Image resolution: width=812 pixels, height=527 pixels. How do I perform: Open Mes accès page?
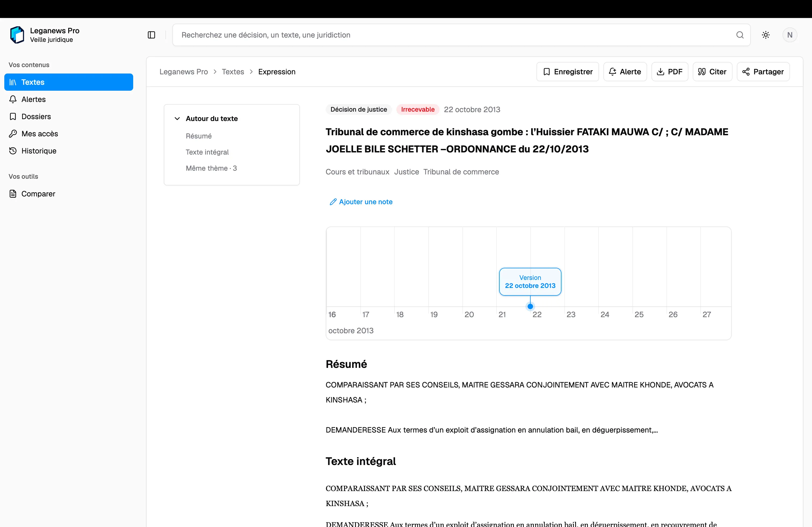68,134
